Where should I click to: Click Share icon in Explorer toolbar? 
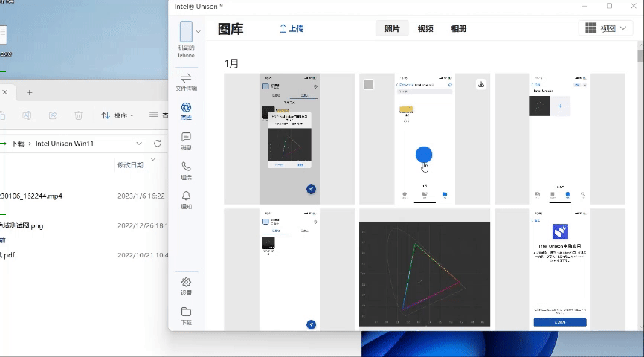[x=53, y=115]
